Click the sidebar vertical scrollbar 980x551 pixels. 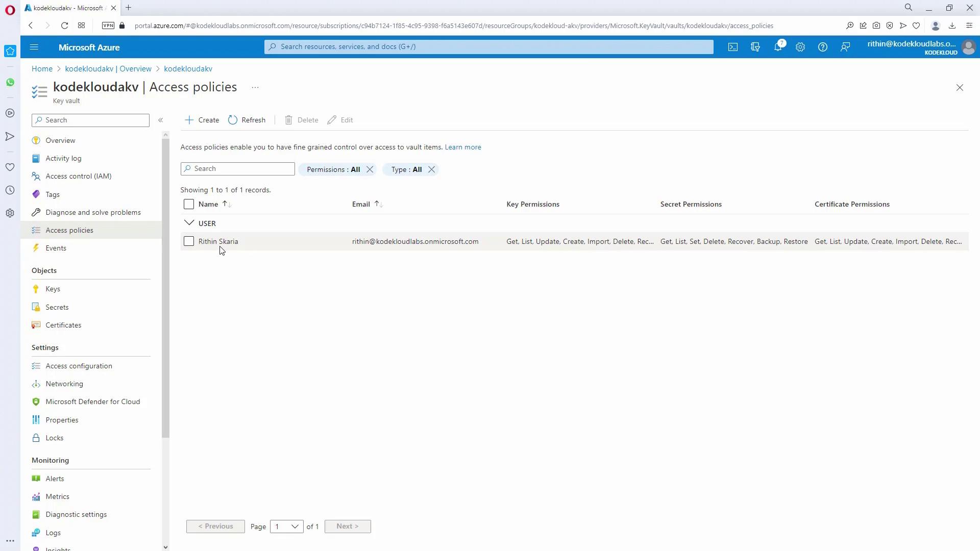click(x=165, y=286)
